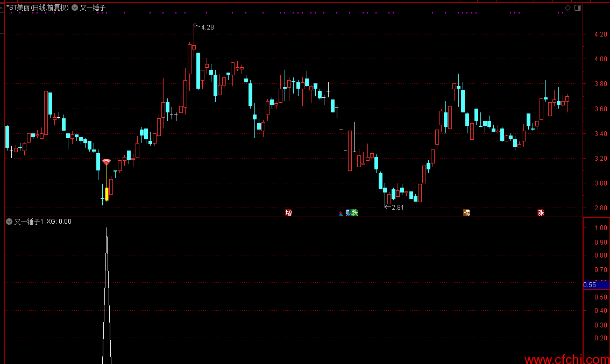610x364 pixels.
Task: Click the 4.00 price axis label
Action: pyautogui.click(x=601, y=59)
